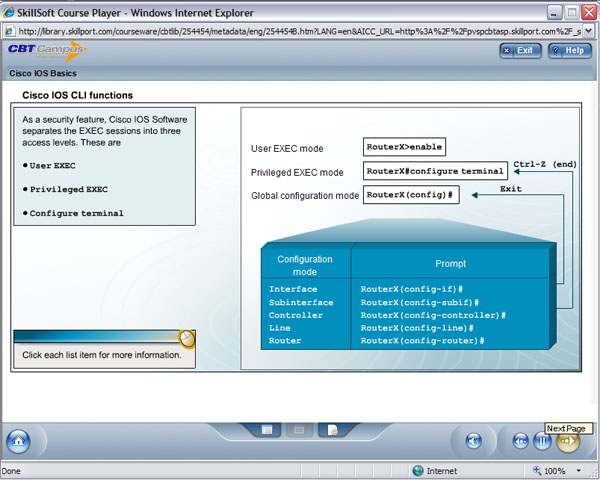Click the Line configuration mode row
600x480 pixels.
(280, 328)
